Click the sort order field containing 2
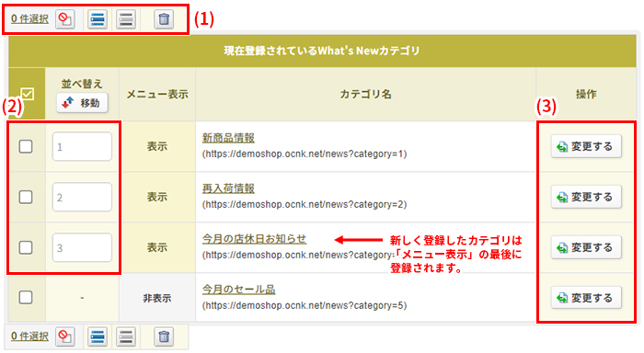Viewport: 644px width, 353px height. pyautogui.click(x=82, y=197)
